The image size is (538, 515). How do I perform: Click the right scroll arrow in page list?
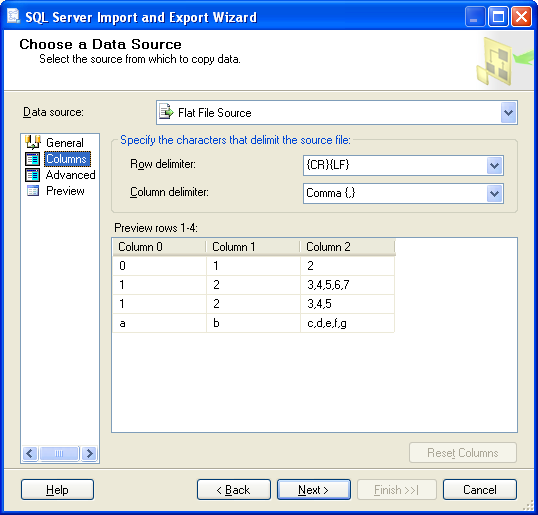click(x=89, y=454)
